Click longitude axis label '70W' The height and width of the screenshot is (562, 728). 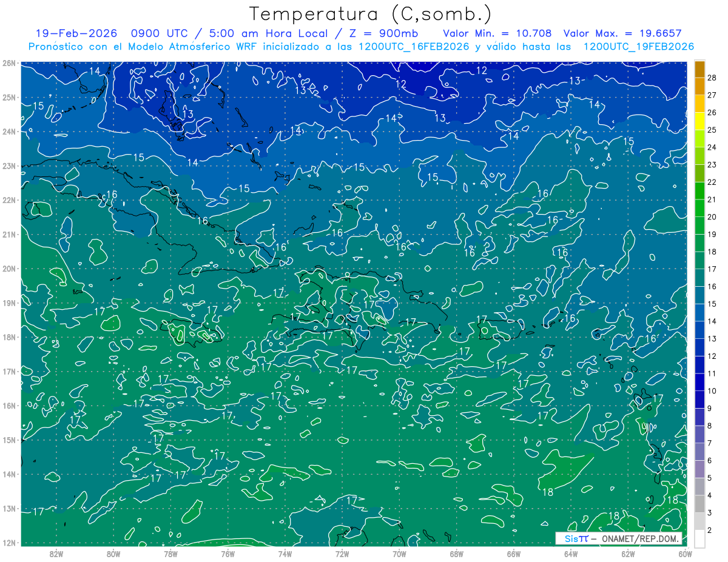[399, 554]
